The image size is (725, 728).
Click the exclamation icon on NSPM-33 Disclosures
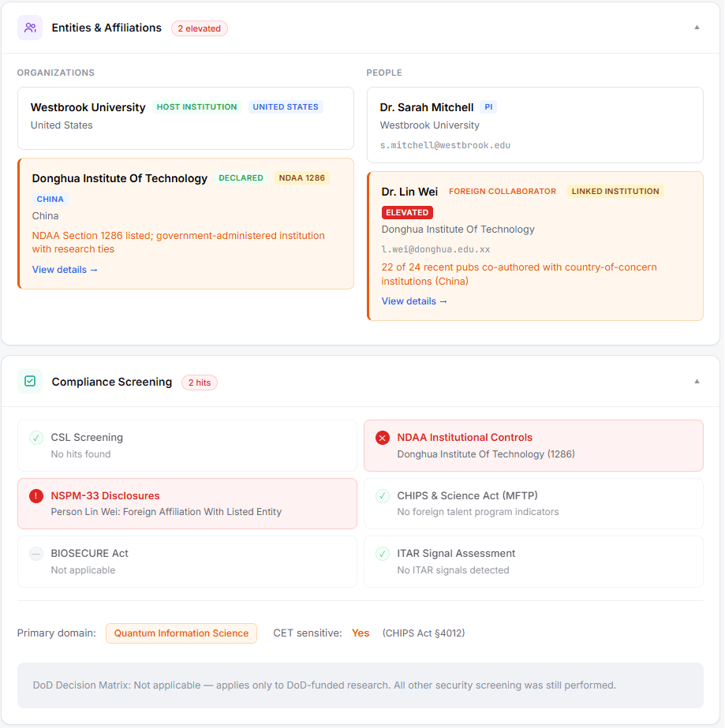click(x=36, y=495)
